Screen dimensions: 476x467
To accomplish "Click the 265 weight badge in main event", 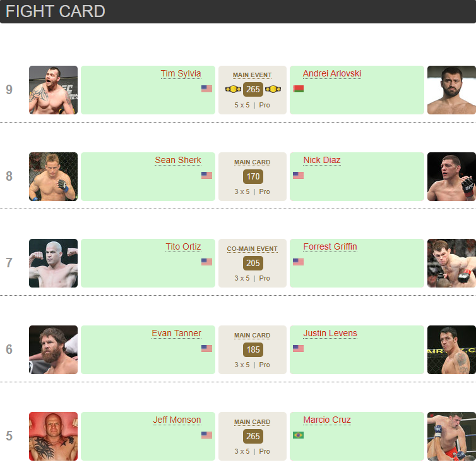I will [x=253, y=90].
